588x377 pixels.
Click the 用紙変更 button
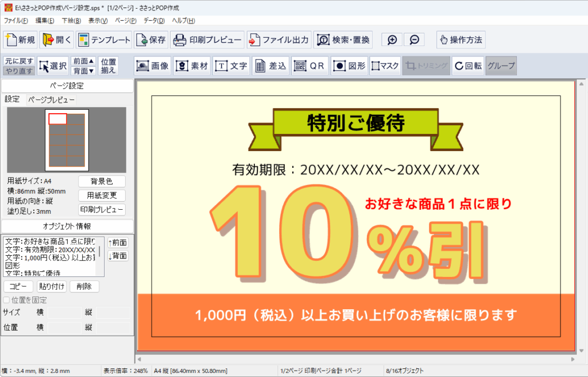(x=102, y=195)
